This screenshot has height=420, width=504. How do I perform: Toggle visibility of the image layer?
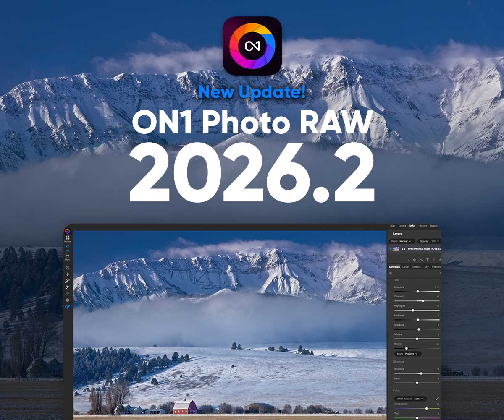(390, 249)
